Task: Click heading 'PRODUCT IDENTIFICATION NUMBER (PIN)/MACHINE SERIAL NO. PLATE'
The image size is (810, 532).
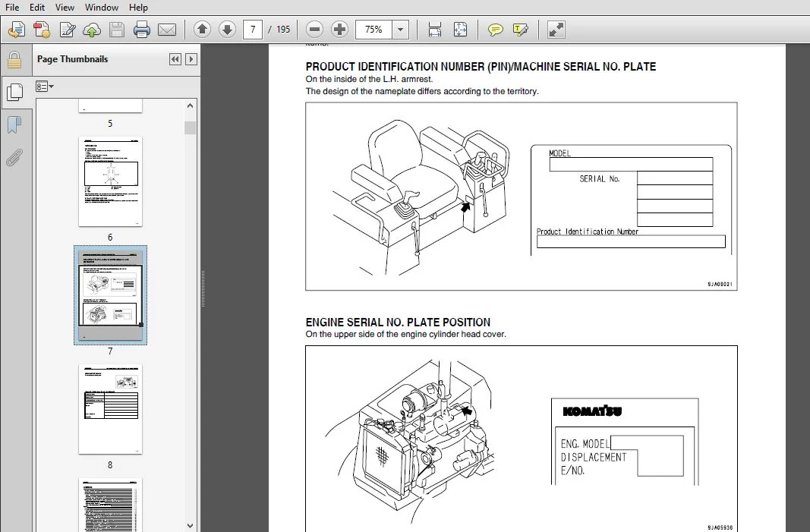Action: point(481,67)
